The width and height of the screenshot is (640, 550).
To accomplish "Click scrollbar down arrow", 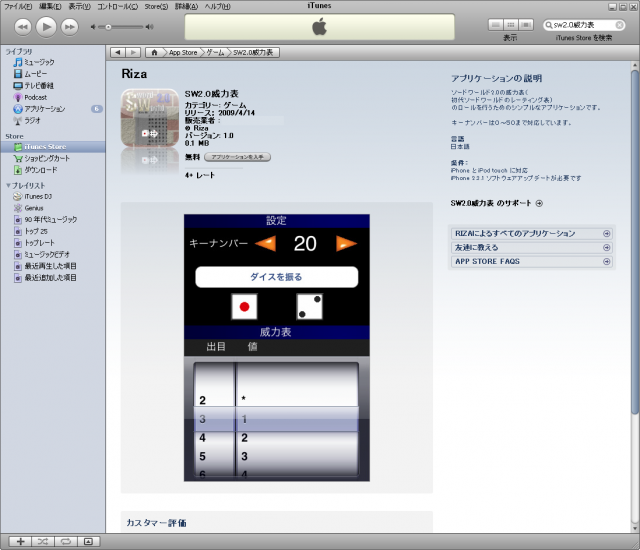I will (634, 528).
